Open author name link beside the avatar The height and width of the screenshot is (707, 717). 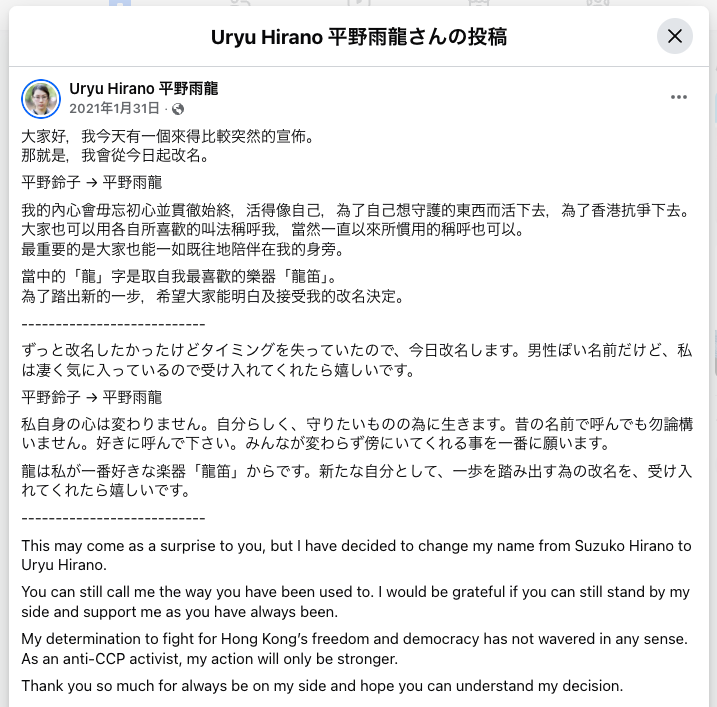143,88
